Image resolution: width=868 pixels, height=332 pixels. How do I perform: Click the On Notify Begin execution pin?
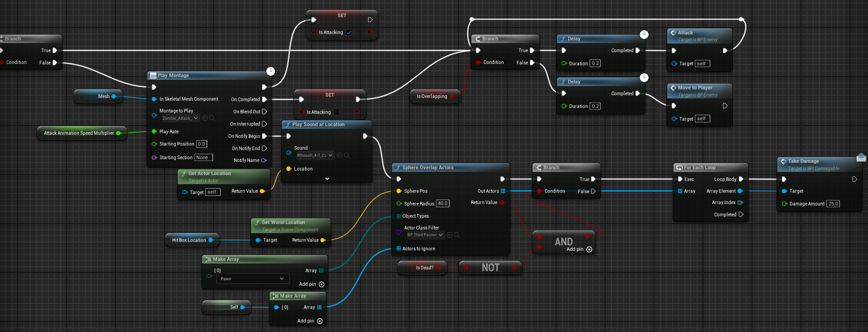click(264, 136)
